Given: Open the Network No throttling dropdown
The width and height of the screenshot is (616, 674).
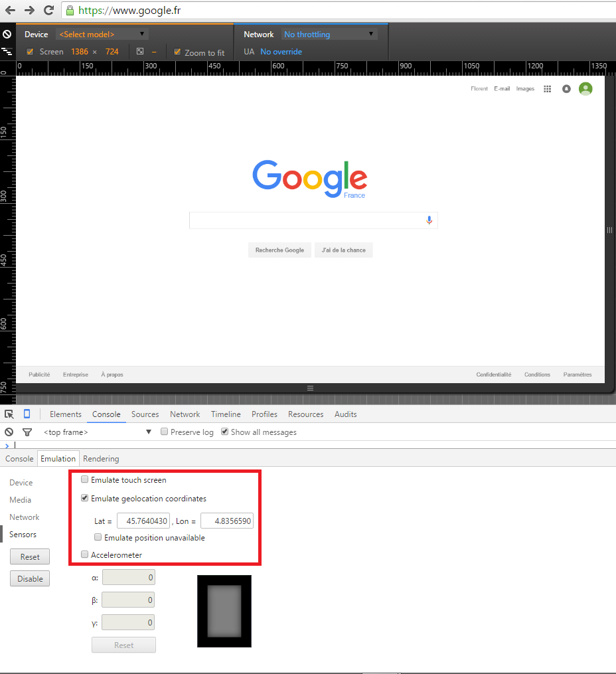Looking at the screenshot, I should click(x=329, y=35).
